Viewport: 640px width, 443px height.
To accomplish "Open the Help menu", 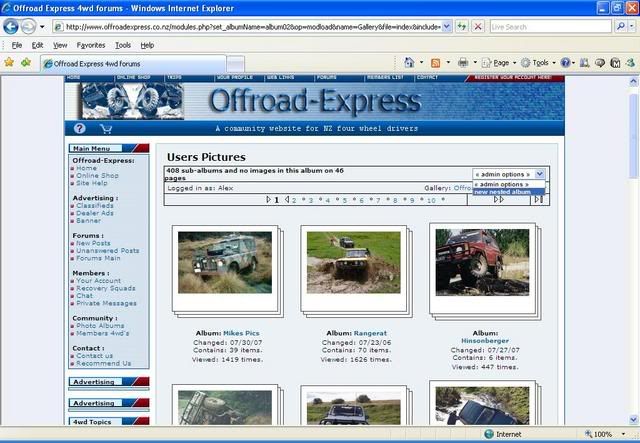I will [147, 45].
